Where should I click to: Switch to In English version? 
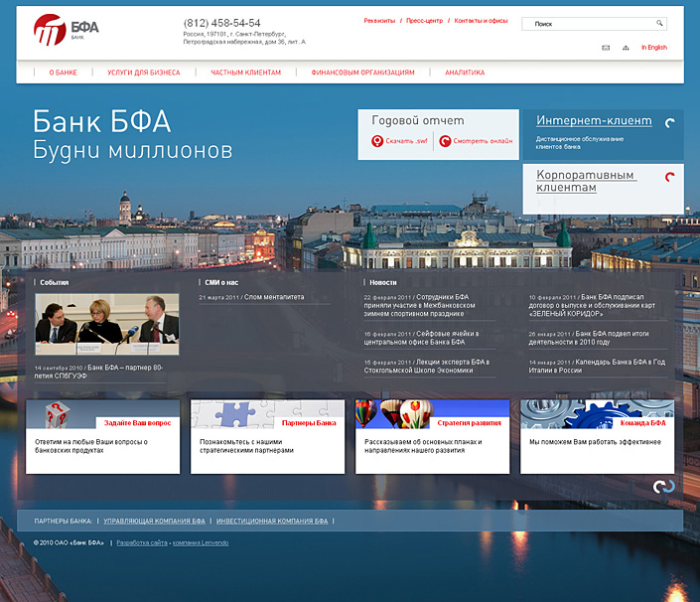pos(654,48)
